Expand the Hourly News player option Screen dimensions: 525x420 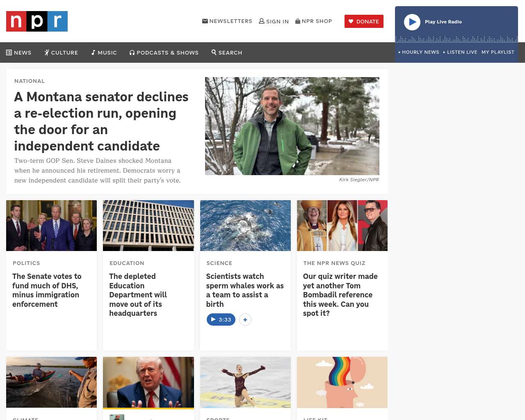click(x=419, y=52)
